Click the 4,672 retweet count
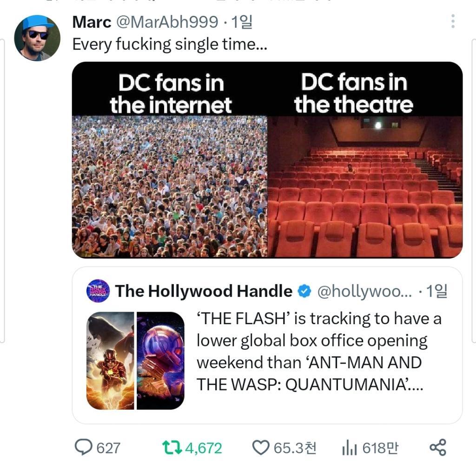The width and height of the screenshot is (476, 470). tap(204, 448)
